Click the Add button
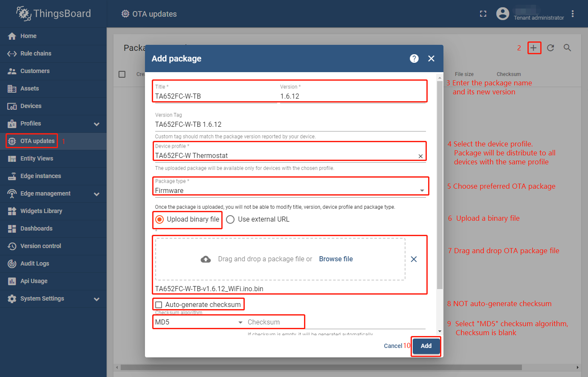The image size is (588, 377). point(426,346)
